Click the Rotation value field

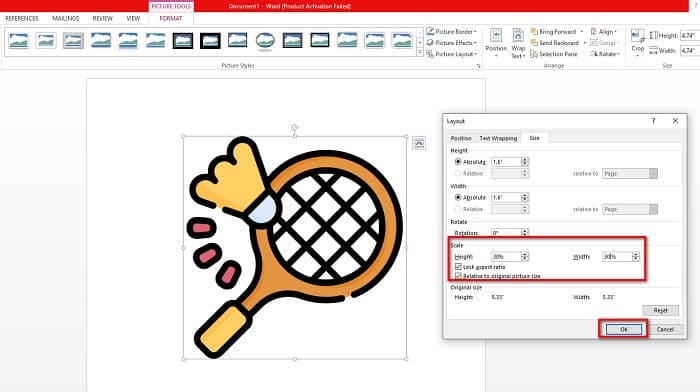(x=506, y=233)
